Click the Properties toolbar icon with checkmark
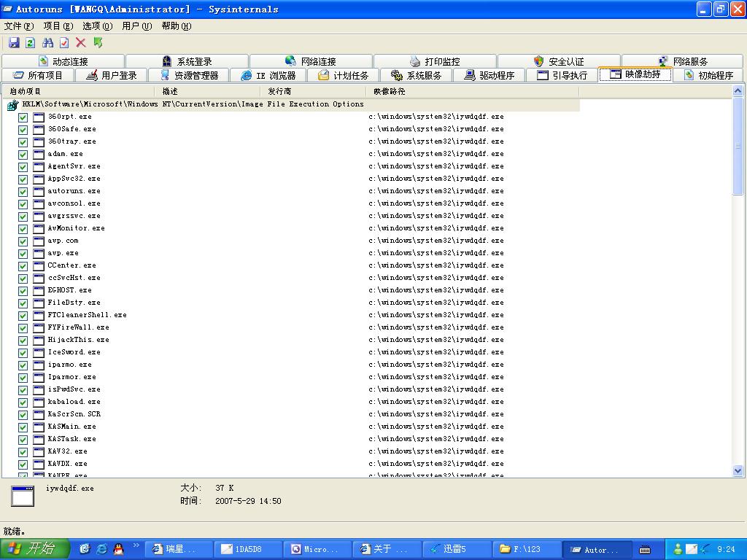The height and width of the screenshot is (560, 747). pos(64,43)
